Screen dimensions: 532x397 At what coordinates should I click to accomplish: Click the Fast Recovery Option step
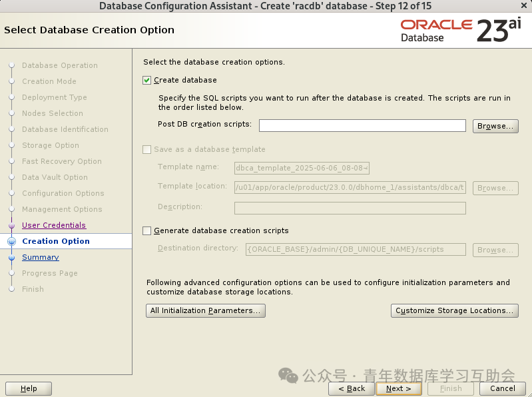point(62,161)
